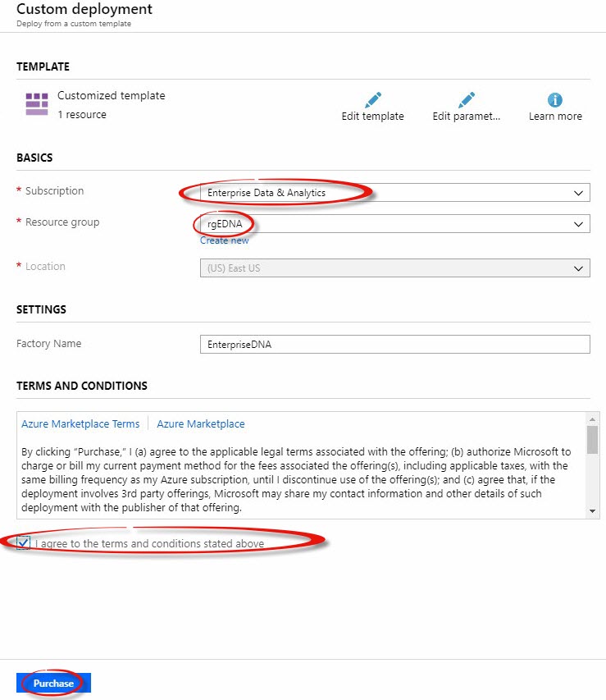
Task: Open the Azure Marketplace Terms tab link
Action: (x=80, y=423)
